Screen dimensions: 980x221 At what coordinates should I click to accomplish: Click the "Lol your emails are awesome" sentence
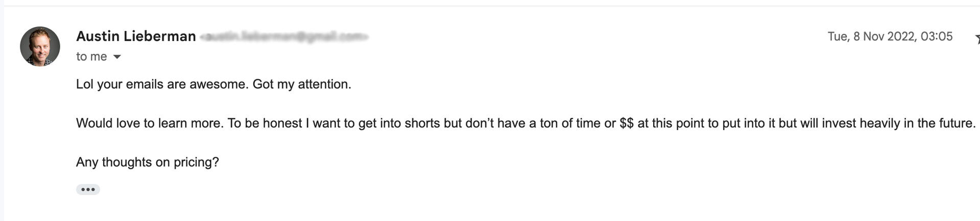click(x=162, y=84)
